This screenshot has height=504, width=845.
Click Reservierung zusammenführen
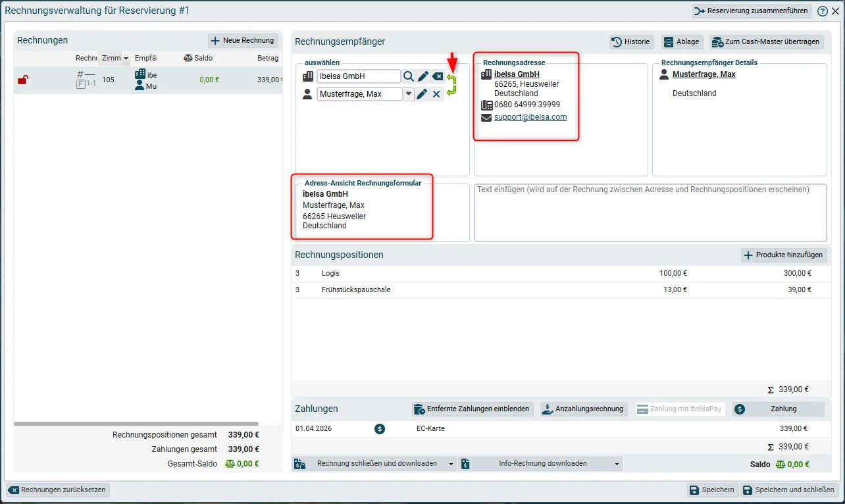pyautogui.click(x=752, y=11)
